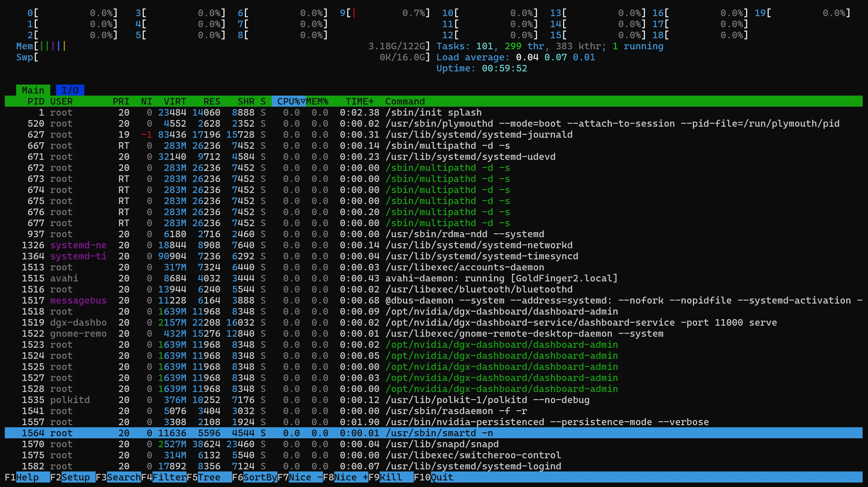Viewport: 868px width, 487px height.
Task: Select the Main tab
Action: pyautogui.click(x=33, y=90)
